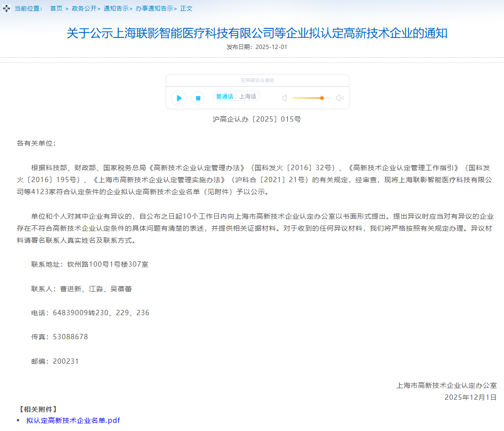Screen dimensions: 504x431
Task: Download 拟认定高新技术企业名单.pdf attachment
Action: coord(73,420)
